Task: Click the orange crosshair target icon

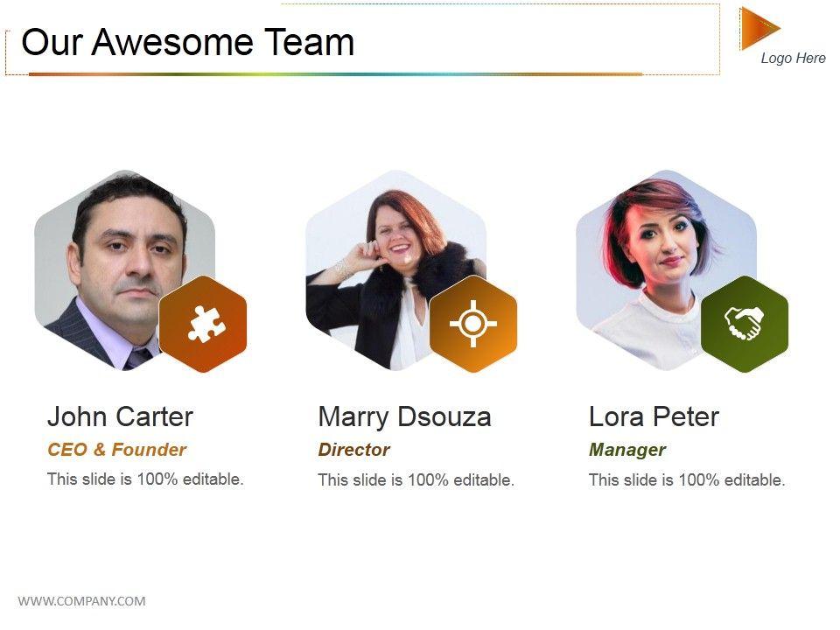Action: (x=473, y=324)
